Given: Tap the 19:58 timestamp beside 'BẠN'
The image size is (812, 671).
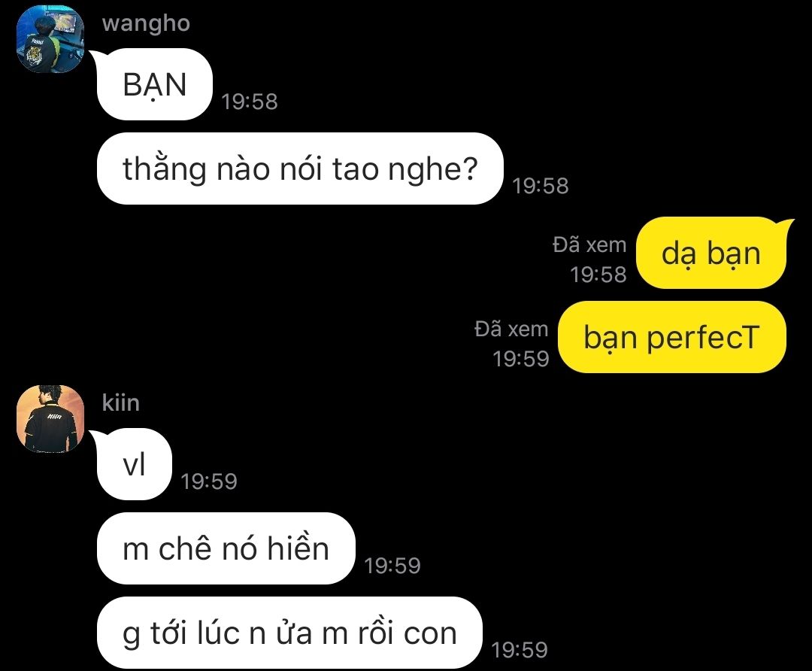Looking at the screenshot, I should pos(250,102).
